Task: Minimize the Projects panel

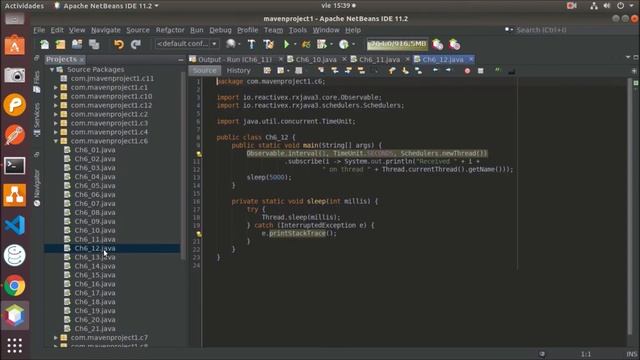Action: 180,60
